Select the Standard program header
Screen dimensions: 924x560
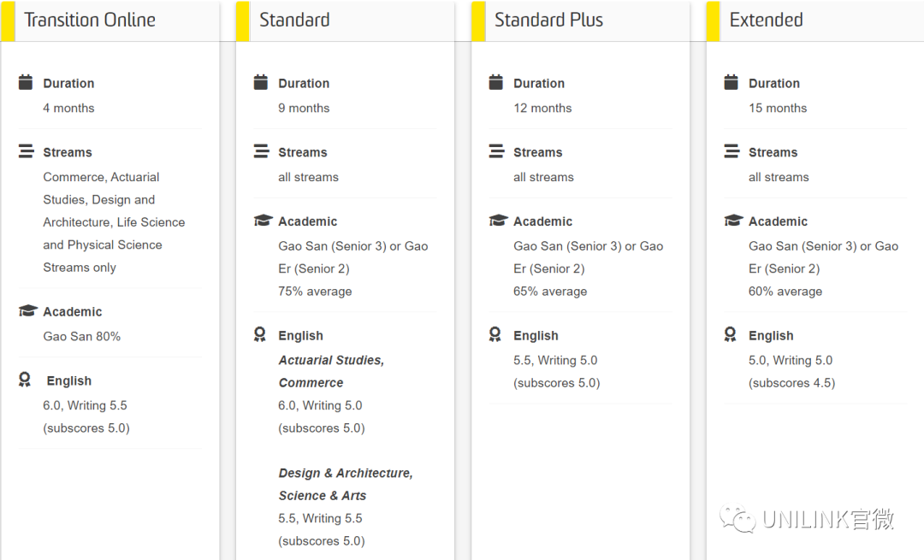tap(294, 20)
